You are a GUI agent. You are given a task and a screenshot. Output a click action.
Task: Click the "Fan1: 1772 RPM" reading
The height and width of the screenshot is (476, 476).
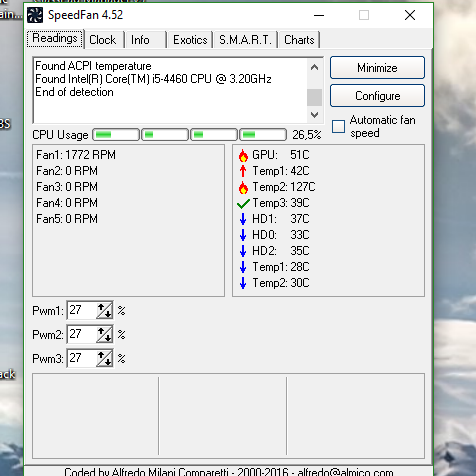[x=76, y=155]
